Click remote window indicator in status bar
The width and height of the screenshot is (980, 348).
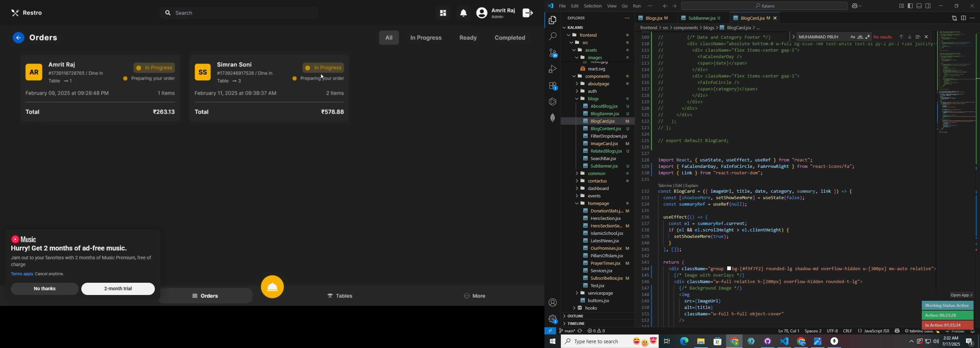[x=550, y=331]
